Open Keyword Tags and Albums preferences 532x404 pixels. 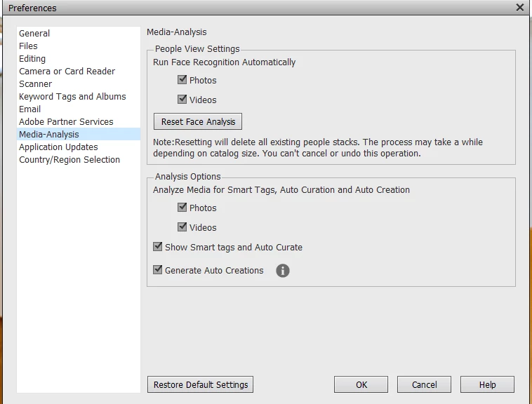coord(79,97)
